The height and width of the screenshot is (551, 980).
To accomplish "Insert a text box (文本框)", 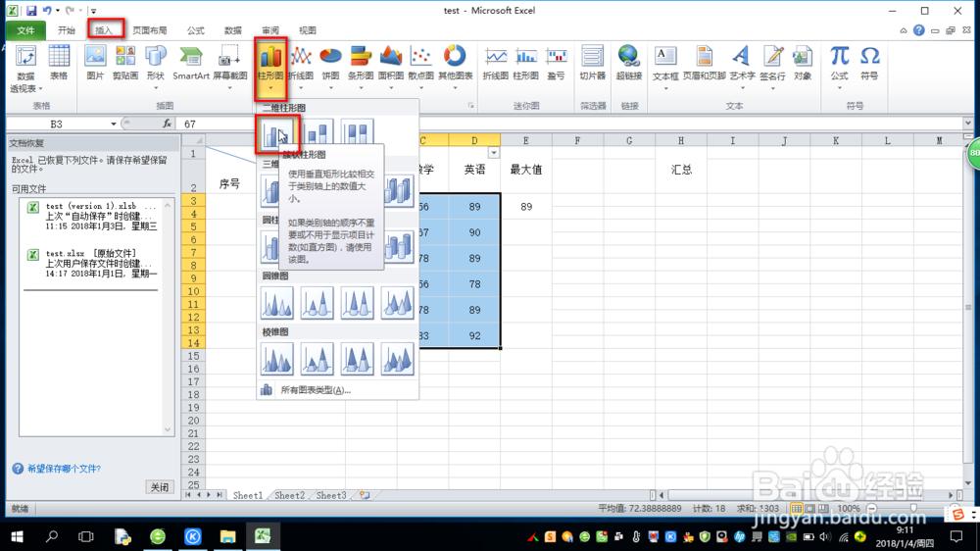I will [665, 68].
